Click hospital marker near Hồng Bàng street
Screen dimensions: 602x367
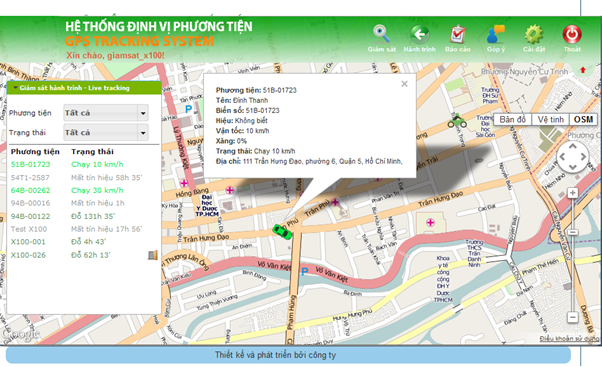(x=230, y=190)
